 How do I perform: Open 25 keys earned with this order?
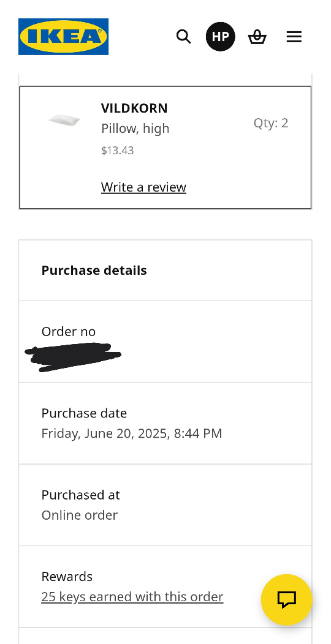point(132,596)
